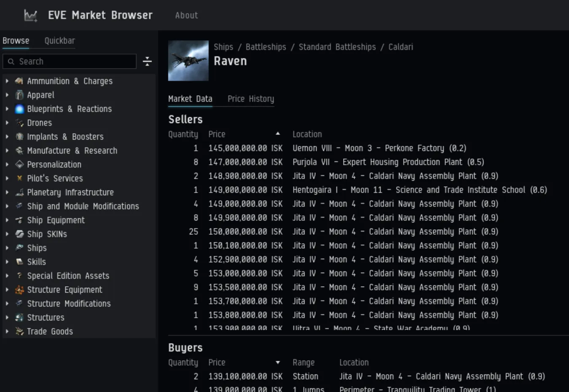Expand the Ammunition & Charges tree arrow
This screenshot has width=569, height=392.
(x=7, y=81)
